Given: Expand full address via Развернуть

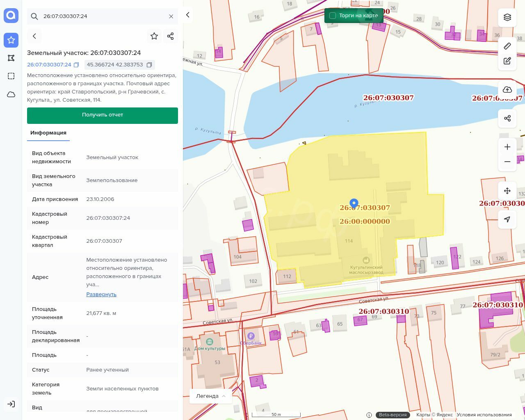Looking at the screenshot, I should tap(101, 294).
